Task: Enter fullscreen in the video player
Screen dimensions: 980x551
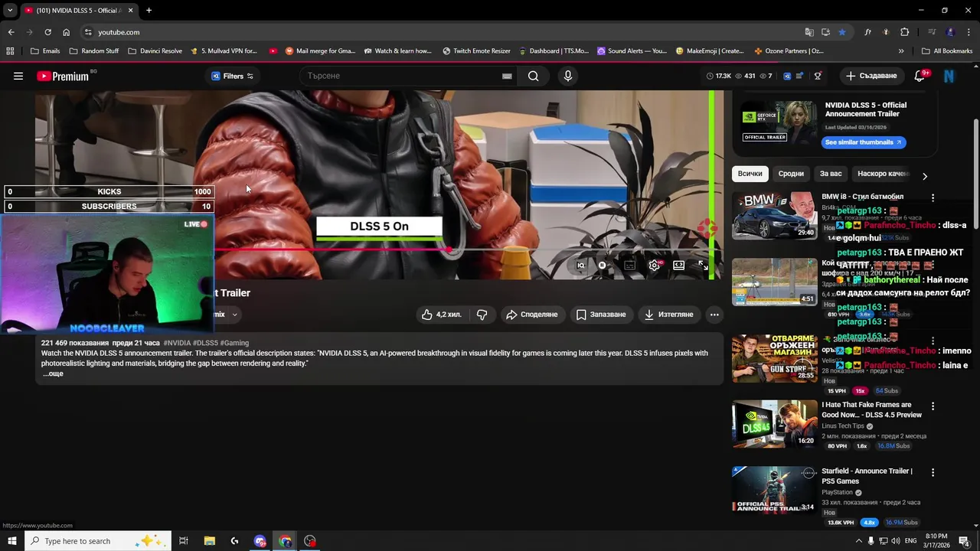Action: tap(703, 265)
